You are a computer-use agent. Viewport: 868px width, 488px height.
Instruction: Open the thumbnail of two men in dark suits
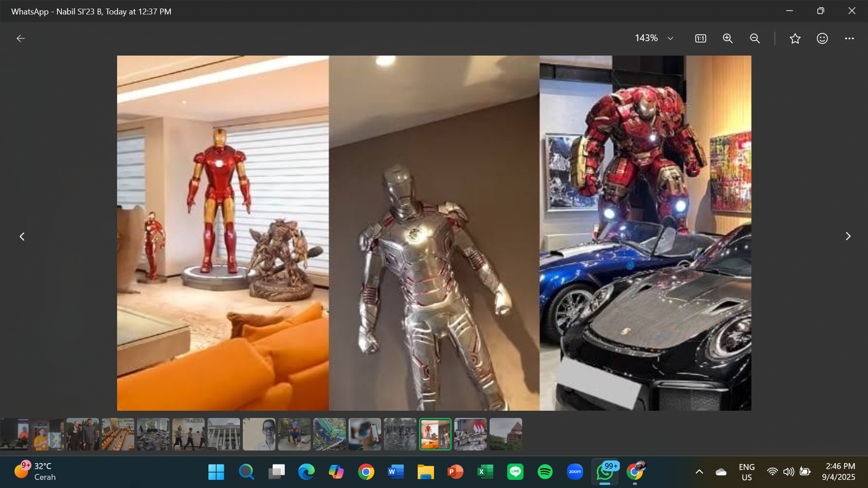click(x=83, y=434)
